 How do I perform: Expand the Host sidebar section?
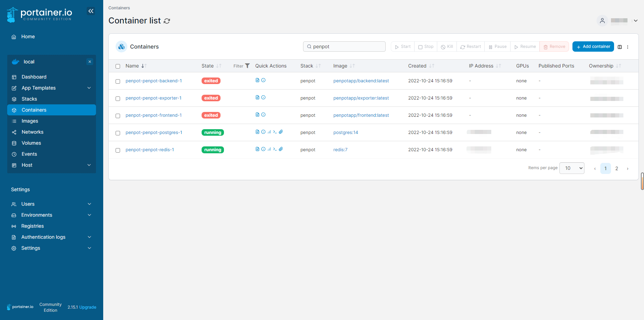pos(27,165)
